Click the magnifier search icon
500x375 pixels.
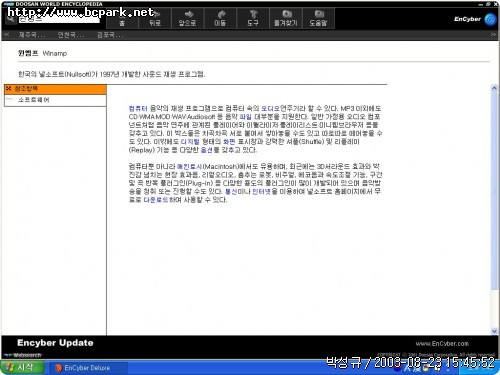pyautogui.click(x=11, y=19)
